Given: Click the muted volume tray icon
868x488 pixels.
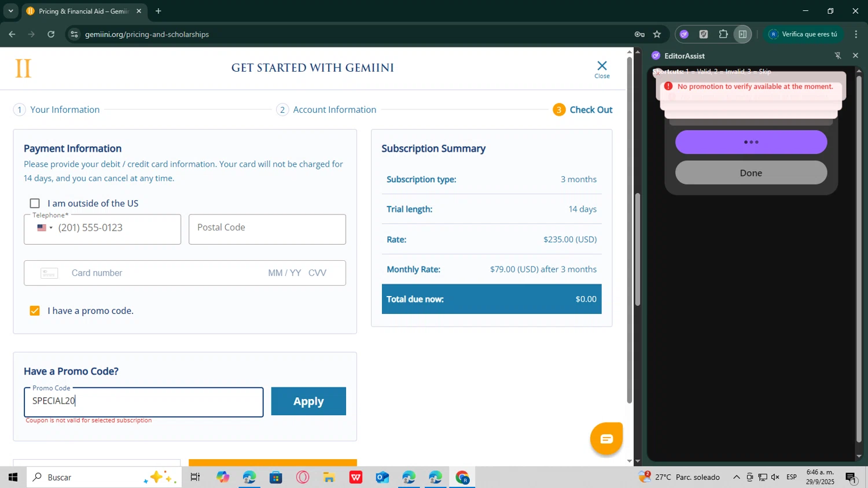Looking at the screenshot, I should tap(775, 477).
